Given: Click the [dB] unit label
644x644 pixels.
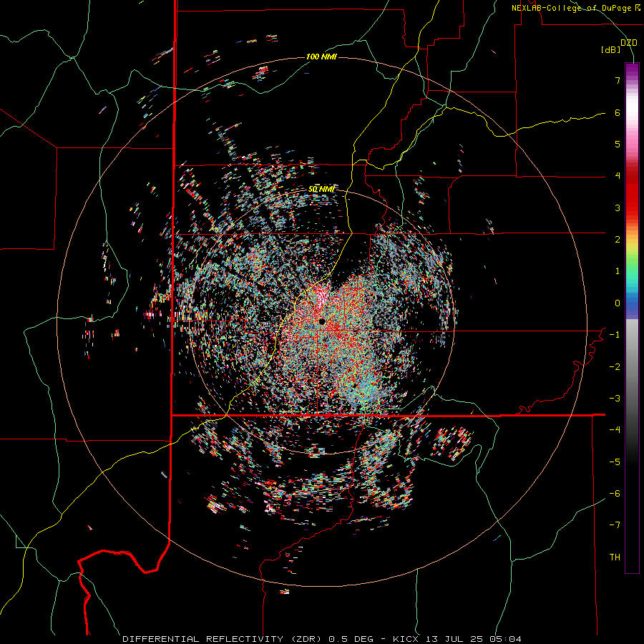Looking at the screenshot, I should [611, 49].
